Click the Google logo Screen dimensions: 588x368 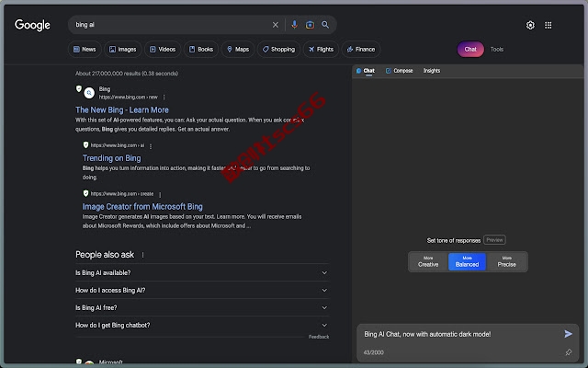click(x=32, y=25)
